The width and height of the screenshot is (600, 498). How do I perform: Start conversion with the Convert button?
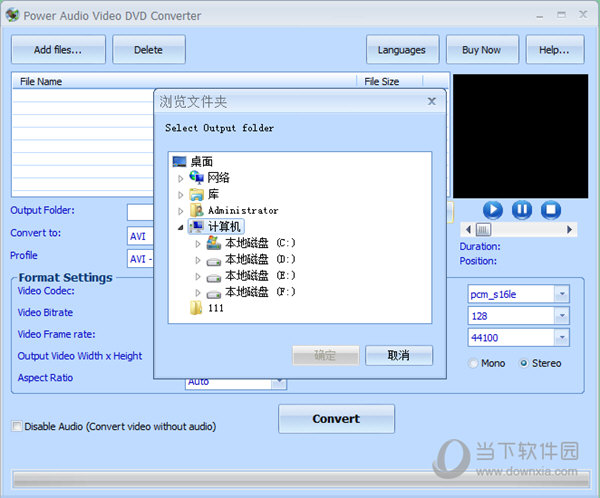pyautogui.click(x=336, y=419)
